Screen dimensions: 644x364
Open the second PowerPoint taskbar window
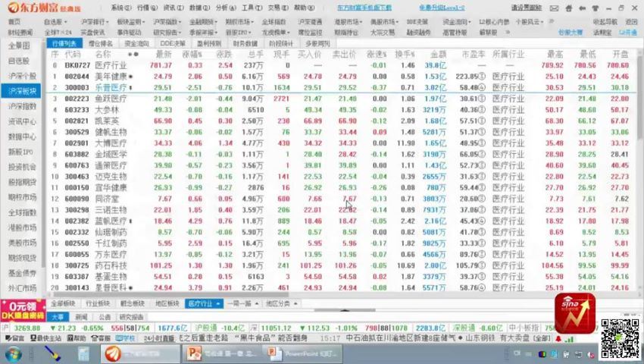pyautogui.click(x=302, y=353)
